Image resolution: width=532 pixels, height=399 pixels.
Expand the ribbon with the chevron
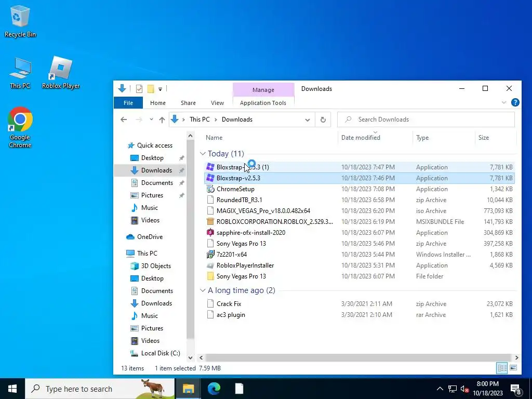[504, 102]
